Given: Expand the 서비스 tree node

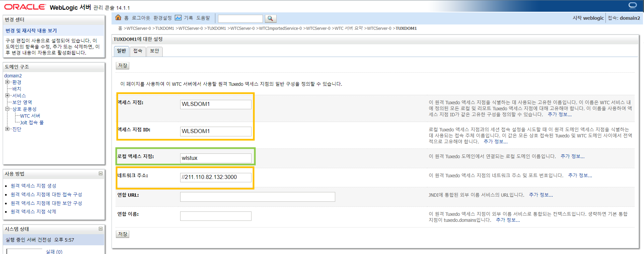Looking at the screenshot, I should (7, 96).
